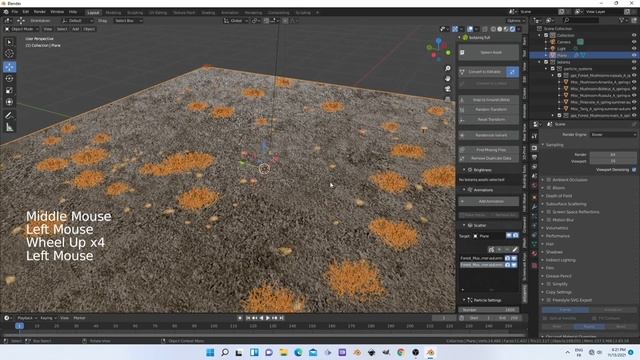Open Windows Start menu on taskbar
Screen dimensions: 640x360
(210, 352)
